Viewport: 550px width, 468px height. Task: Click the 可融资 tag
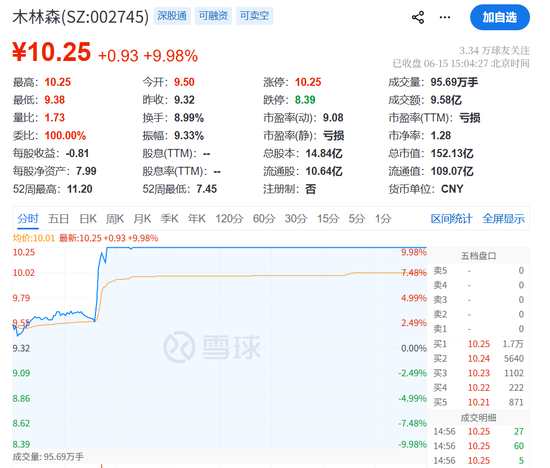point(213,16)
